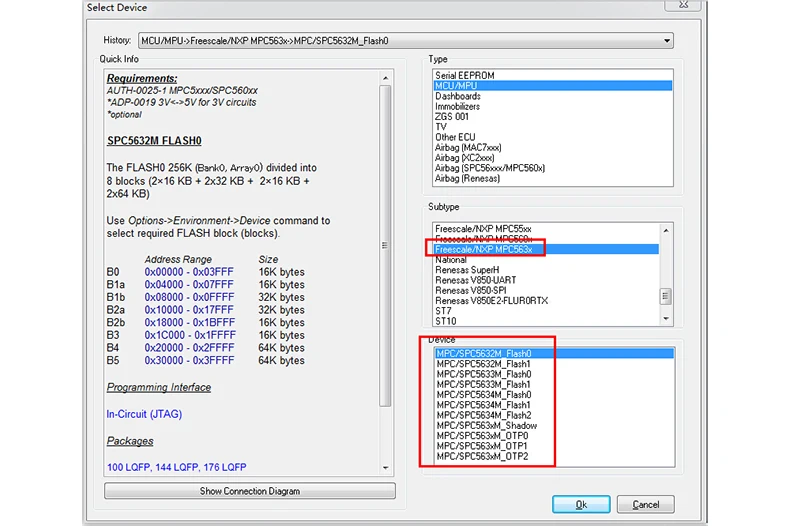The height and width of the screenshot is (526, 790).
Task: Click the Packages heading
Action: [130, 441]
